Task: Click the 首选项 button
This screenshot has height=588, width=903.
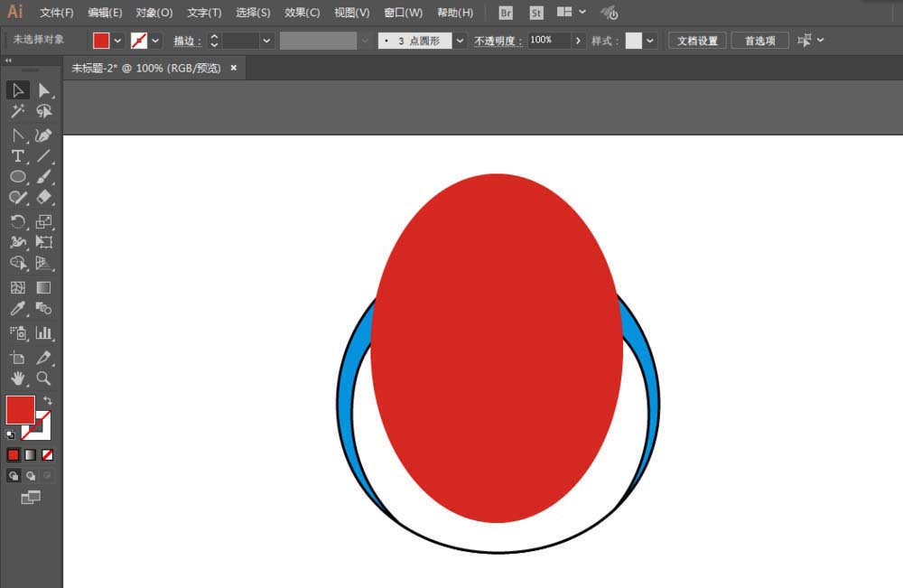Action: point(759,41)
